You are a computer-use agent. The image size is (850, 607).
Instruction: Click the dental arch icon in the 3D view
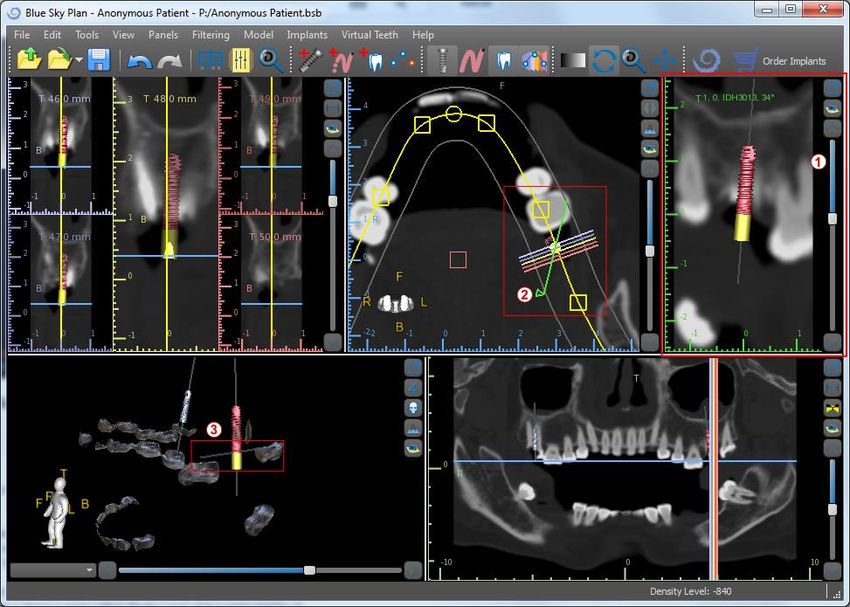click(x=413, y=428)
